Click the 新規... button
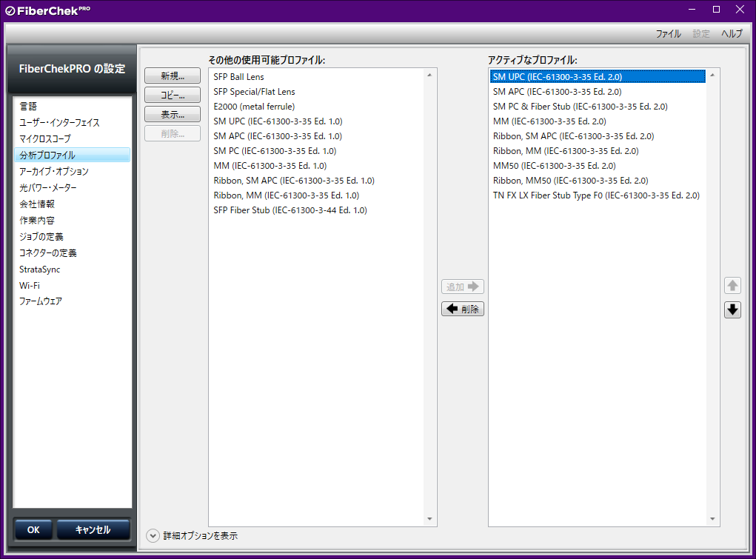 173,76
